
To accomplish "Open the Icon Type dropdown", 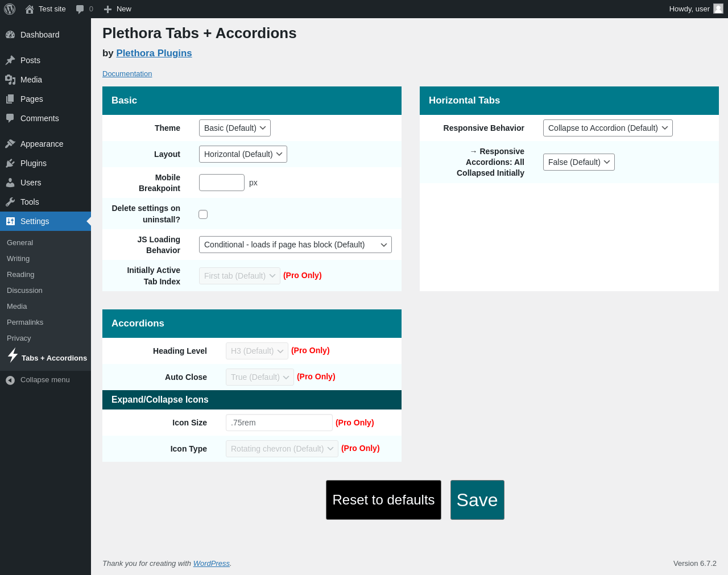I will (282, 449).
